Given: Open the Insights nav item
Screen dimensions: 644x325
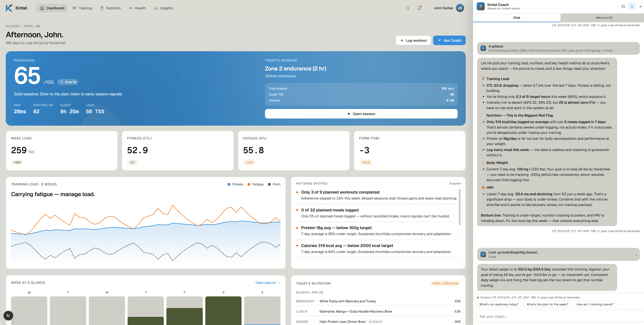Looking at the screenshot, I should 164,8.
